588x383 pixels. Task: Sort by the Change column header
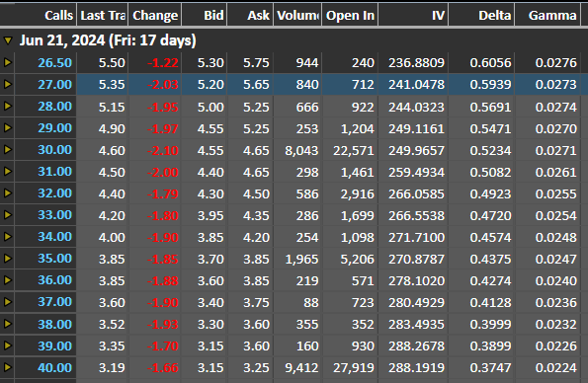click(x=155, y=15)
